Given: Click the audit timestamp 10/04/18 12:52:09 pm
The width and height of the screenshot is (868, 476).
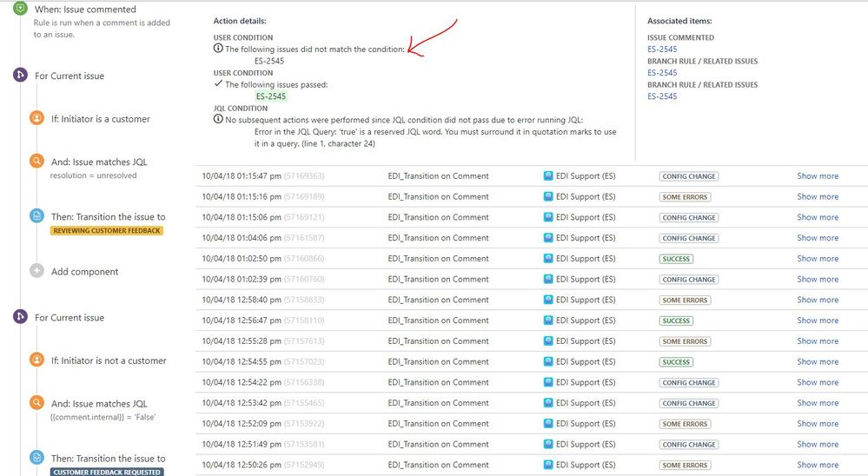Looking at the screenshot, I should (x=242, y=424).
